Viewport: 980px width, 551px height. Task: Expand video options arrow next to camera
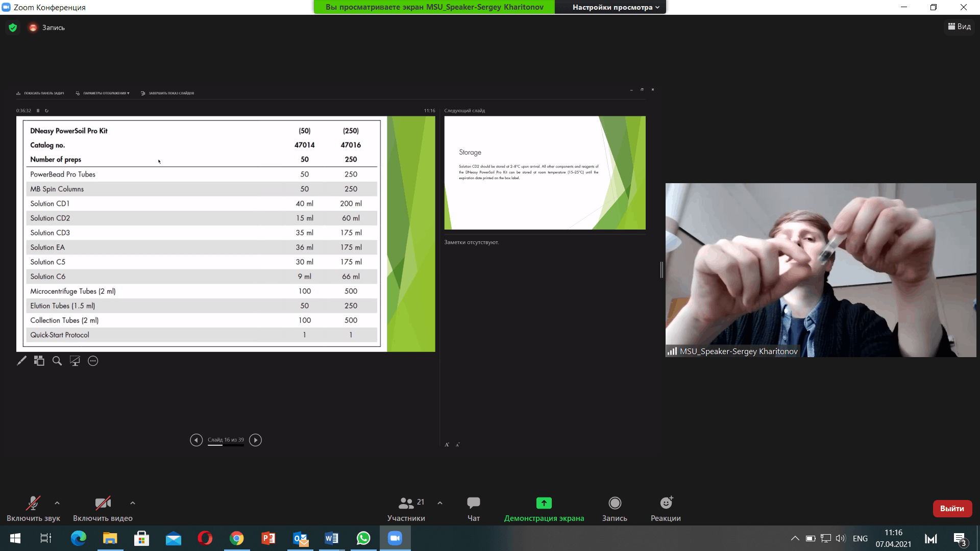tap(133, 503)
